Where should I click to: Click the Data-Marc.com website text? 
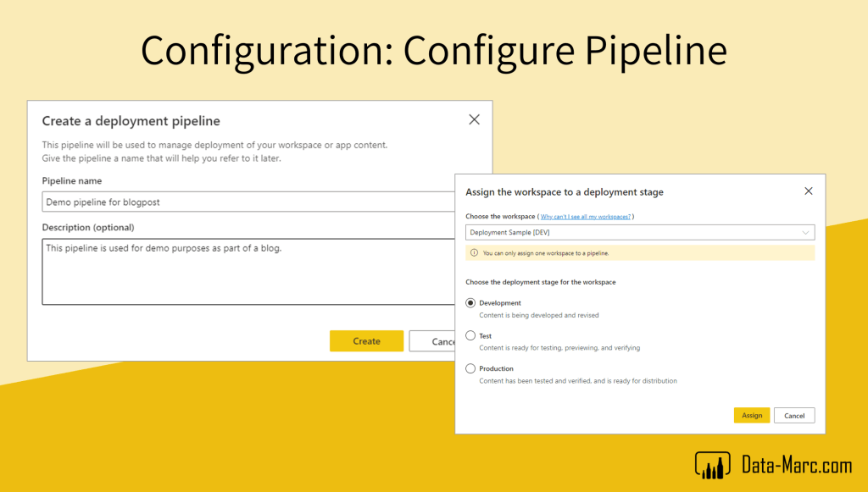pos(796,464)
